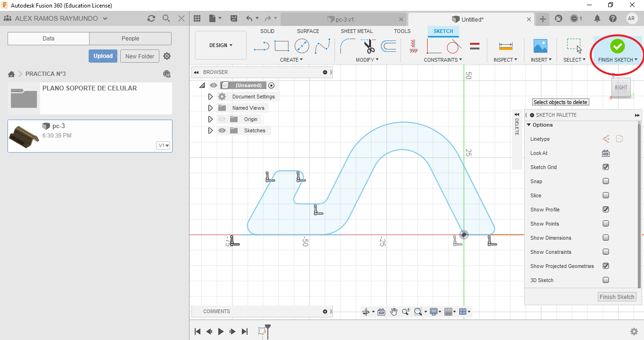
Task: Uncheck the Show Profile checkbox
Action: (606, 210)
